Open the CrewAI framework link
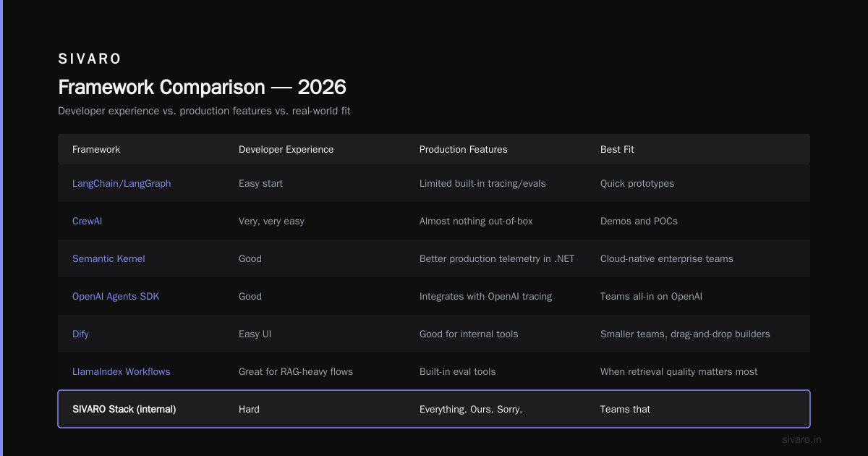Viewport: 868px width, 456px height. tap(87, 221)
